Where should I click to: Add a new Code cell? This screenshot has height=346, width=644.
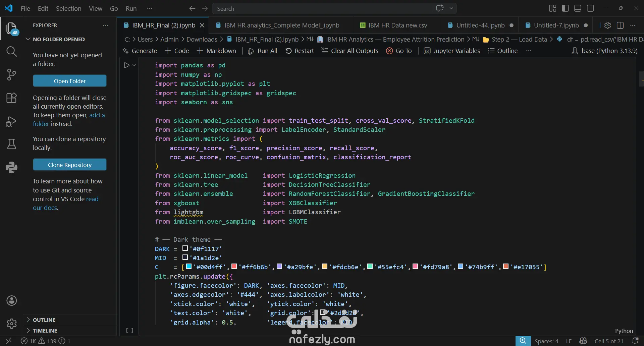(x=177, y=51)
